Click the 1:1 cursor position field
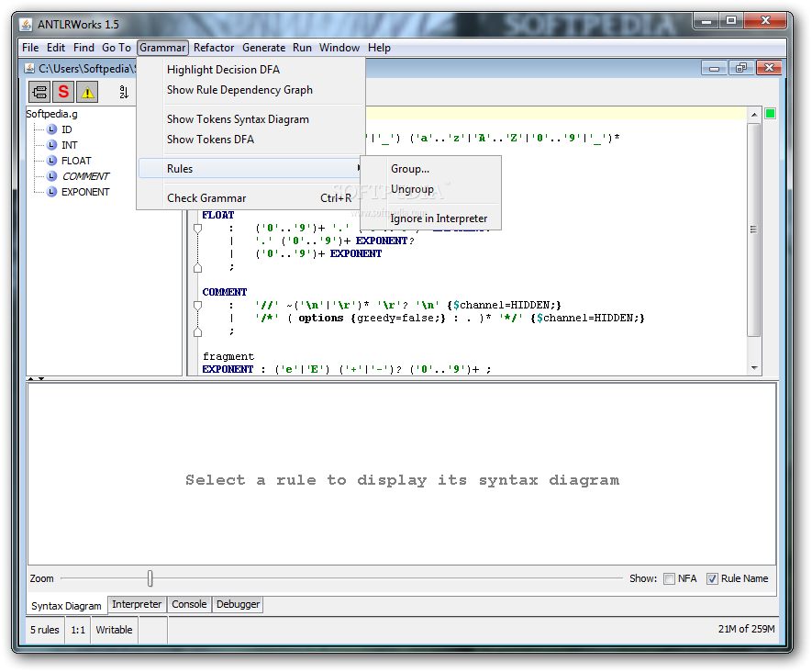The width and height of the screenshot is (812, 672). pyautogui.click(x=78, y=630)
